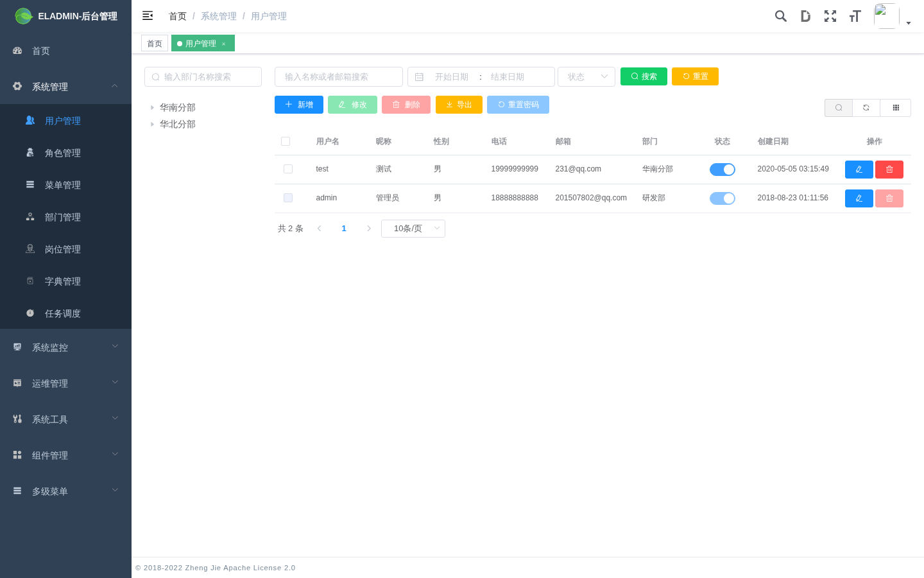The height and width of the screenshot is (578, 924).
Task: Open the 状态 filter dropdown
Action: 586,76
